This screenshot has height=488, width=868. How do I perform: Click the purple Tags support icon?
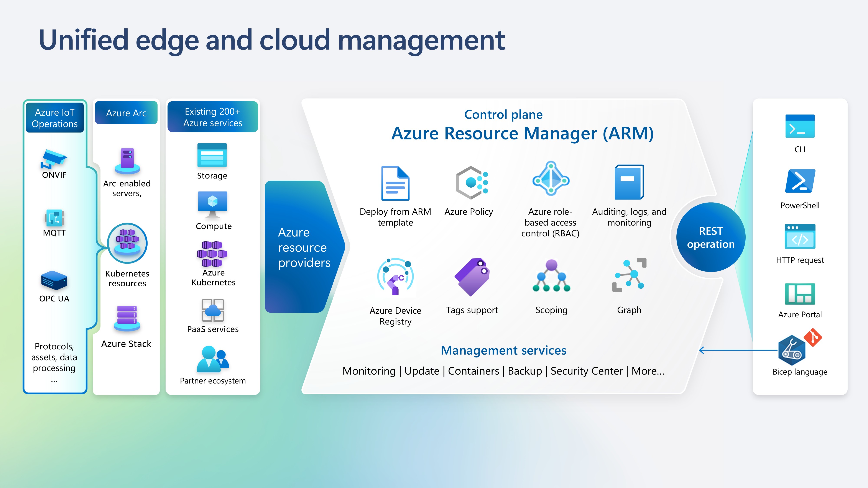pyautogui.click(x=472, y=277)
